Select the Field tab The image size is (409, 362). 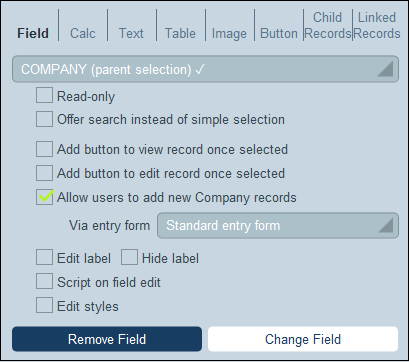[x=33, y=33]
